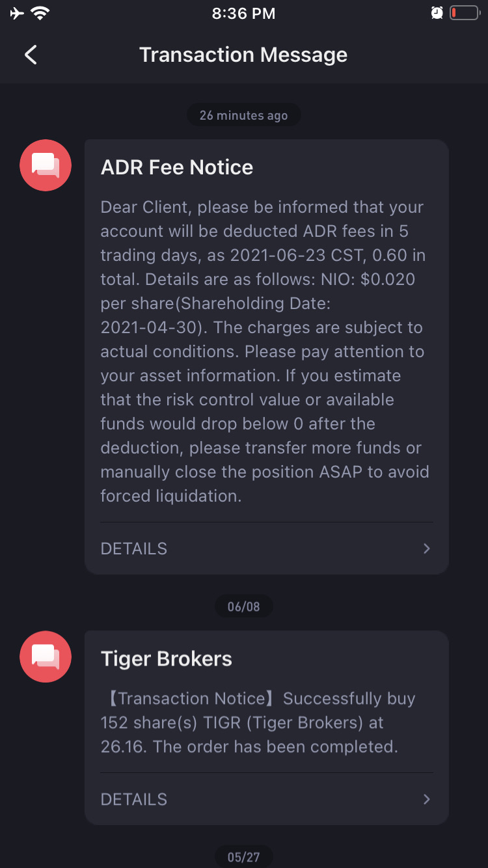
Task: Tap the battery indicator icon
Action: click(465, 13)
